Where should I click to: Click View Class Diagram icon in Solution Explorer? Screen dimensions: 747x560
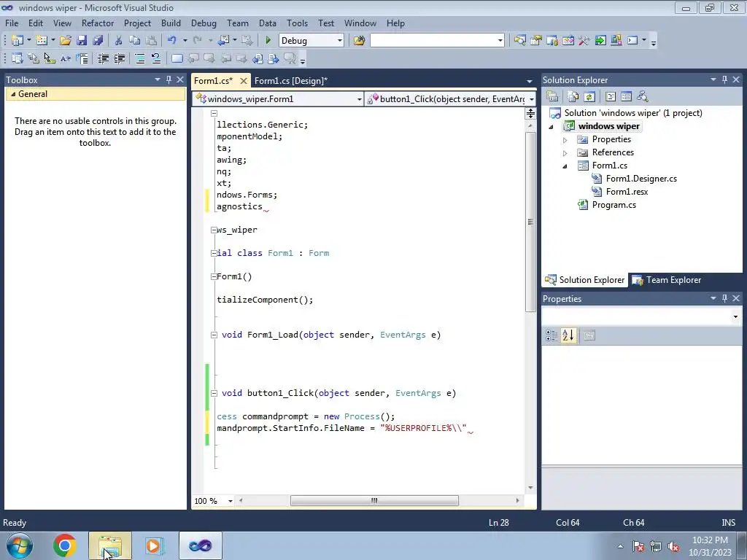(x=643, y=97)
